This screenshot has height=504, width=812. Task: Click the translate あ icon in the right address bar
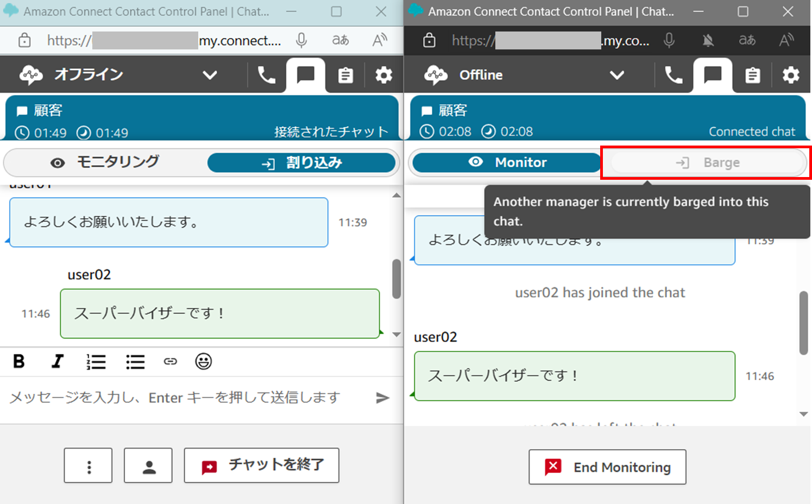pos(747,40)
